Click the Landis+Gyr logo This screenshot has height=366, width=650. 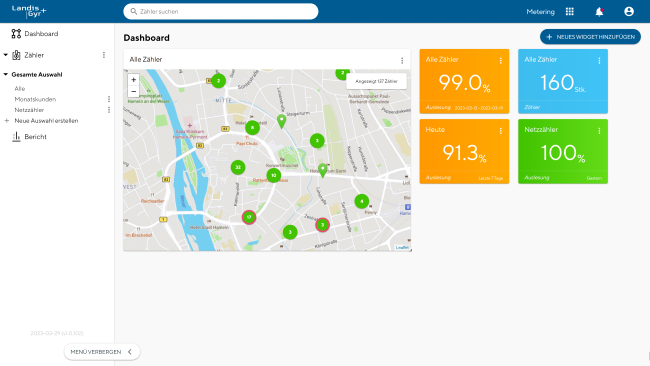click(x=29, y=11)
